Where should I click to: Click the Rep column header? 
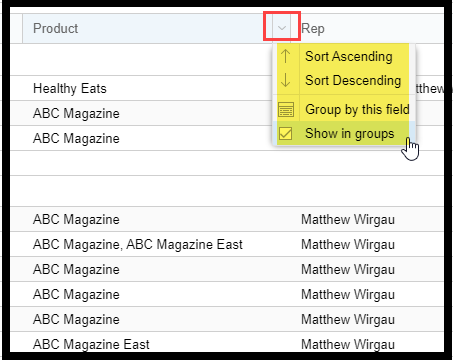coord(313,29)
